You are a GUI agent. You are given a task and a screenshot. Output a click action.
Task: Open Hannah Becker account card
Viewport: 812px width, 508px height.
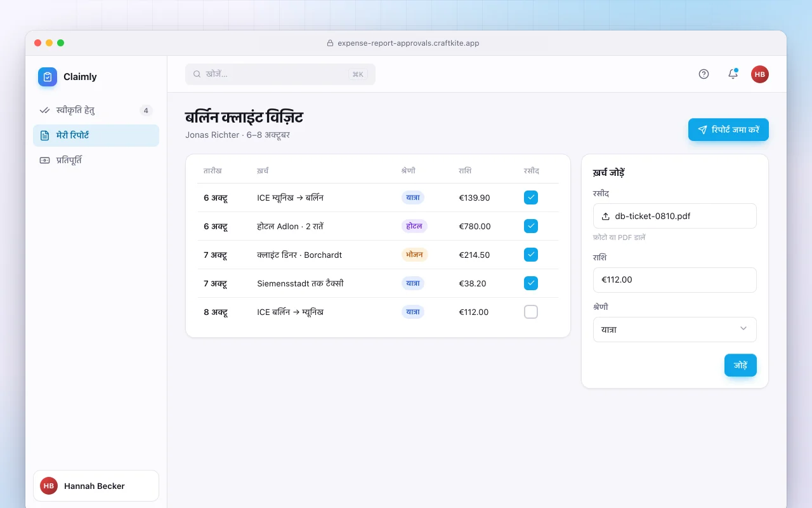[96, 486]
